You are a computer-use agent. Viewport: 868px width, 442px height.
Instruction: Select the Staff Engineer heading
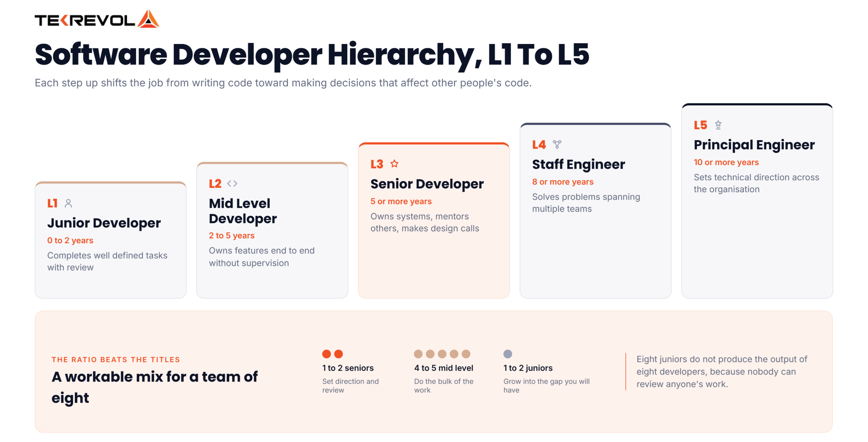tap(579, 164)
